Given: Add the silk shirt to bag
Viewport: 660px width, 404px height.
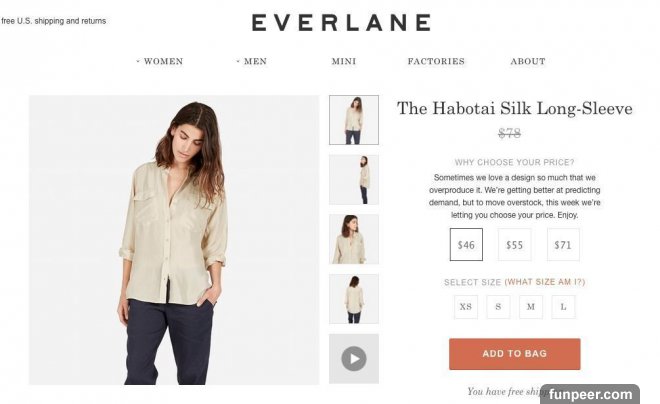Looking at the screenshot, I should pos(514,354).
